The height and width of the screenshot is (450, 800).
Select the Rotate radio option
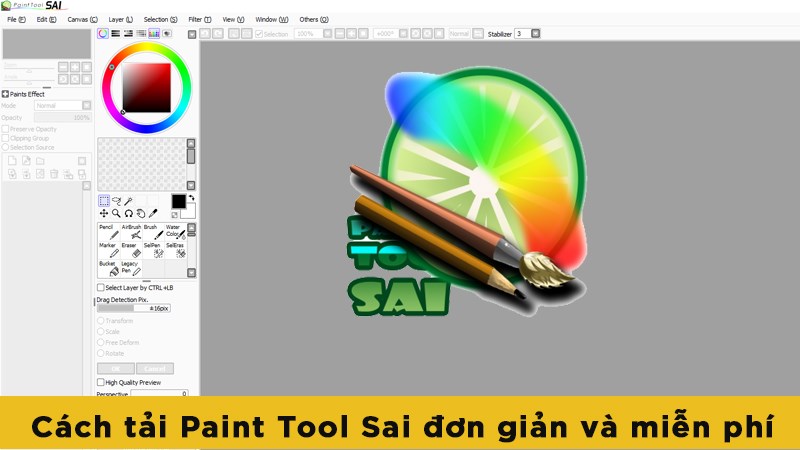tap(101, 353)
